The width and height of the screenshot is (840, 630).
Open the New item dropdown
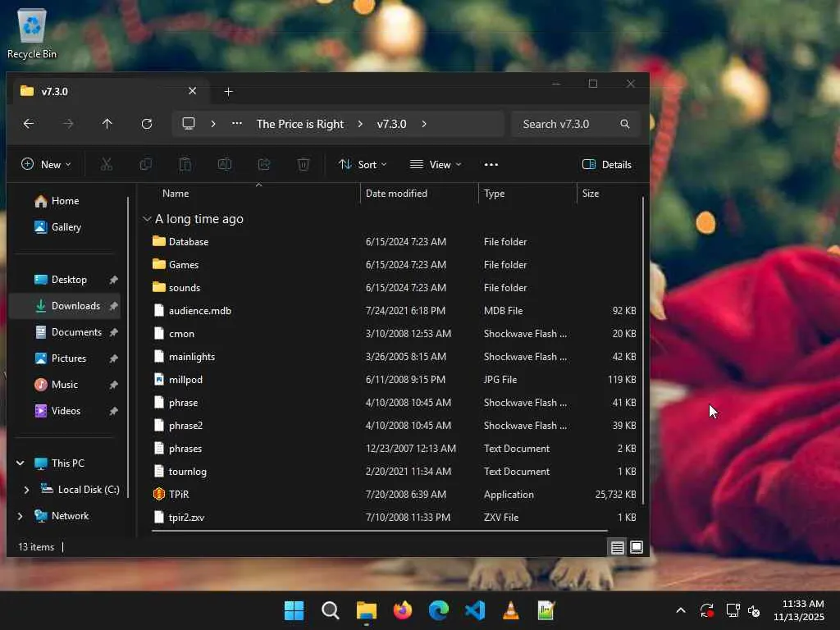click(46, 164)
